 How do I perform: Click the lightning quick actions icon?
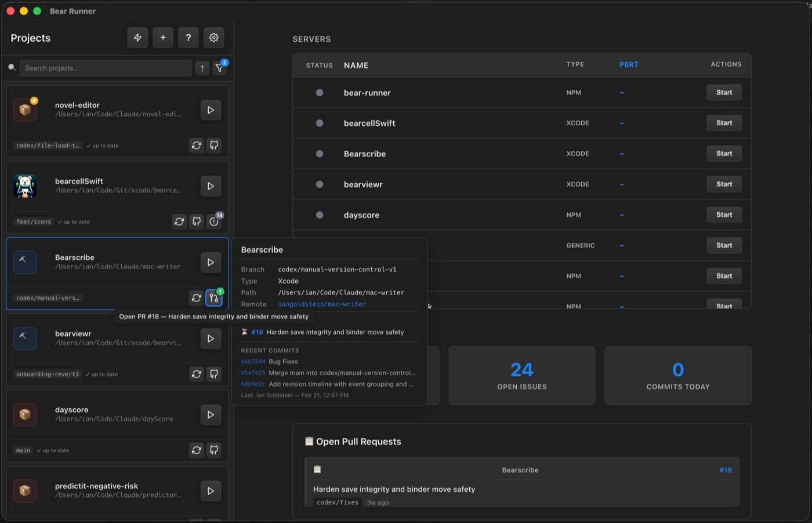[x=137, y=37]
